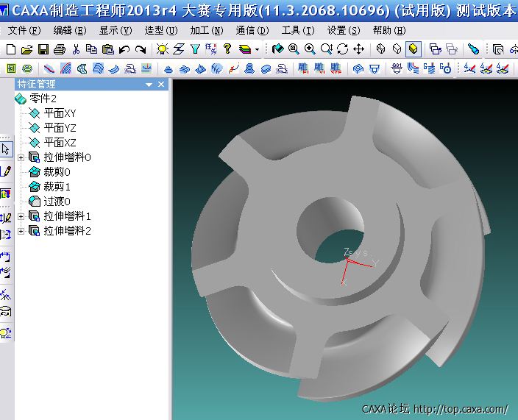Choose the arrow selection tool in sidebar
The image size is (518, 420).
pos(6,149)
